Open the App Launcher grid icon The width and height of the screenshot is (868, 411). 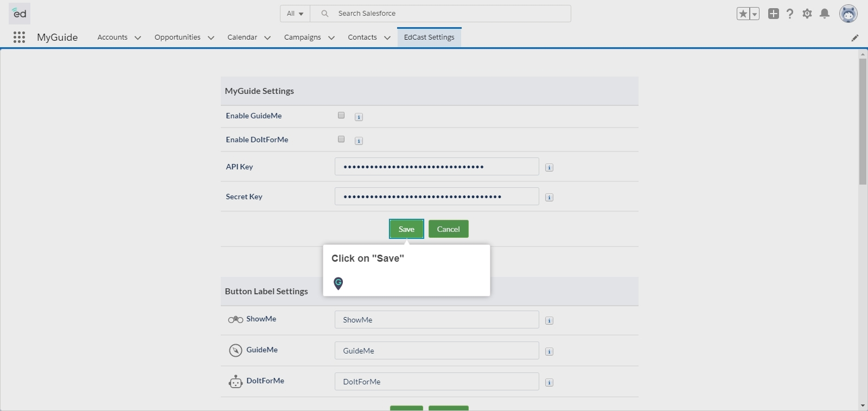[19, 37]
